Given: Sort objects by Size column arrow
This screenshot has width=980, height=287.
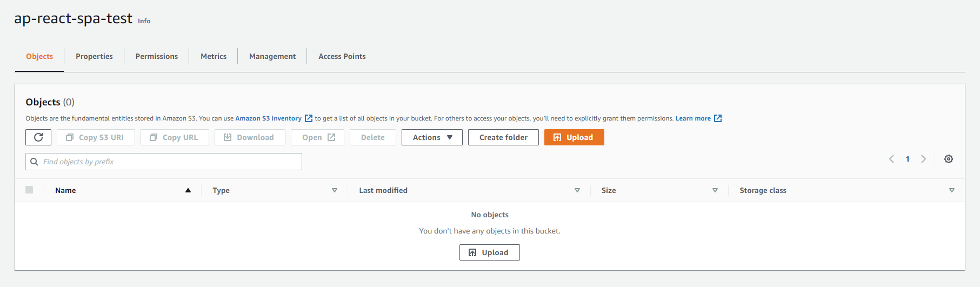Looking at the screenshot, I should [715, 190].
